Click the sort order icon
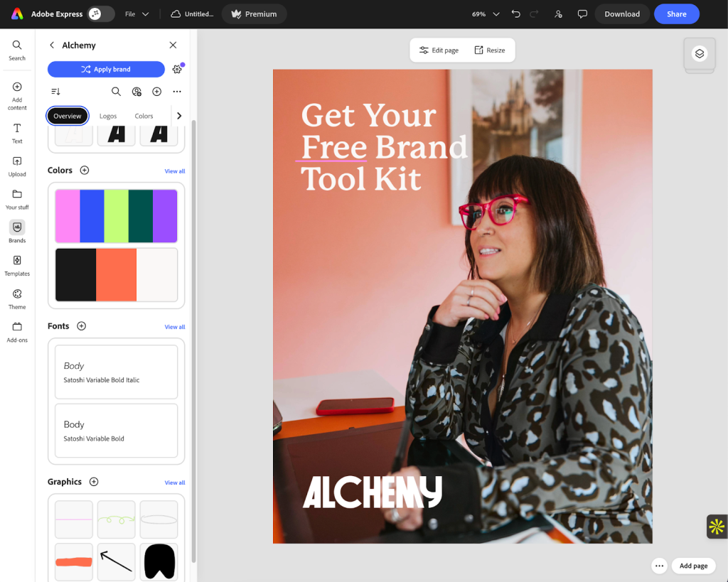This screenshot has height=582, width=728. (55, 92)
